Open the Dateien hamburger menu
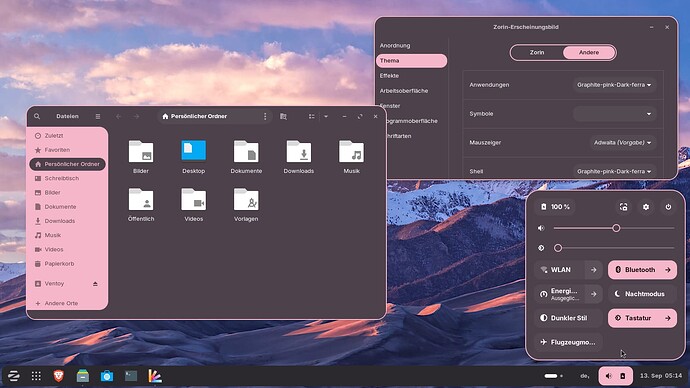 tap(98, 116)
